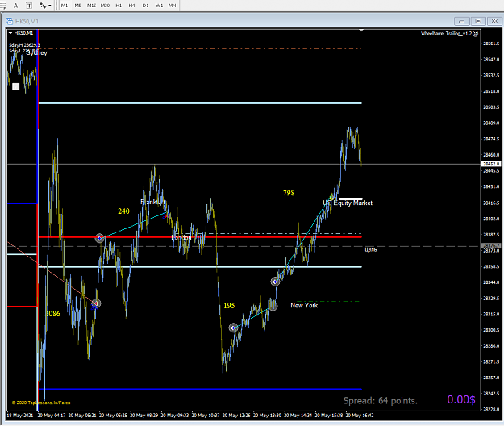504x426 pixels.
Task: Switch chart to the H4 timeframe
Action: point(131,5)
